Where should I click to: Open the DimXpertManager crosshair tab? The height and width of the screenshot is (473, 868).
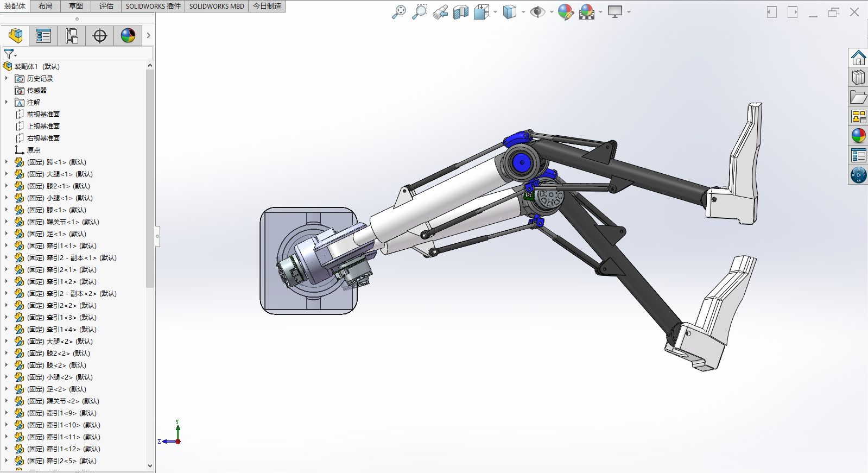[100, 36]
